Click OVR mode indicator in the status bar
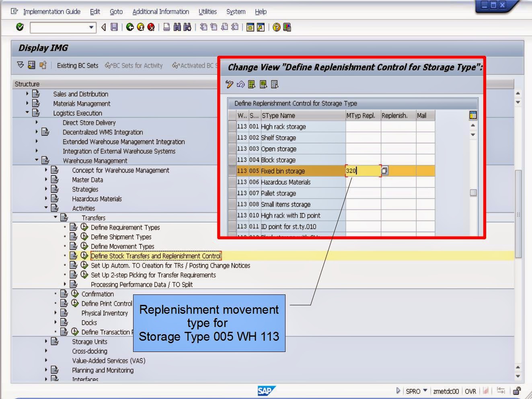The height and width of the screenshot is (399, 532). (470, 391)
